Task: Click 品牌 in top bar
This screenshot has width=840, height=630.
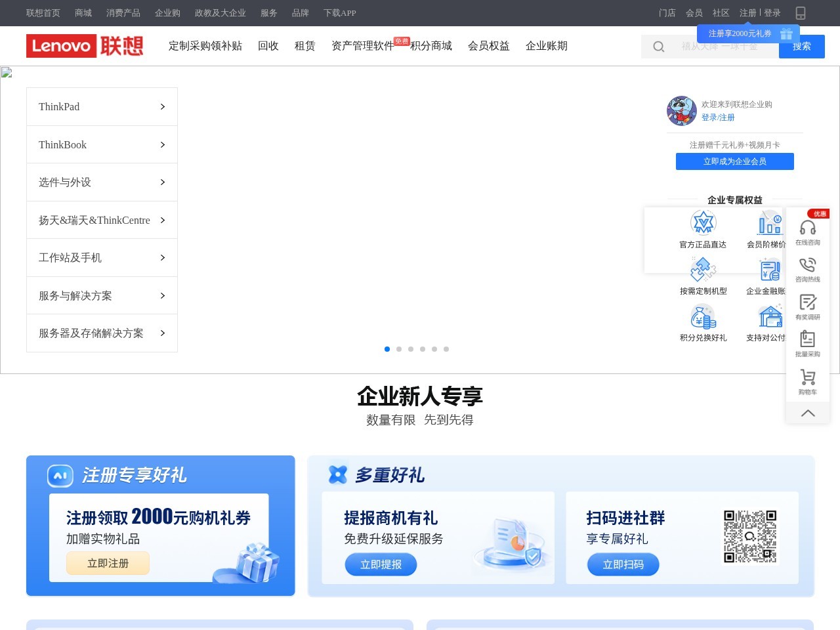Action: pyautogui.click(x=301, y=13)
